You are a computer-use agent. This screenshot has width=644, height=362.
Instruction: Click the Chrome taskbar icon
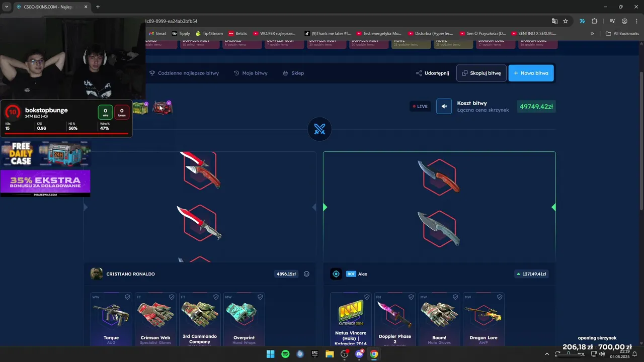pos(374,354)
